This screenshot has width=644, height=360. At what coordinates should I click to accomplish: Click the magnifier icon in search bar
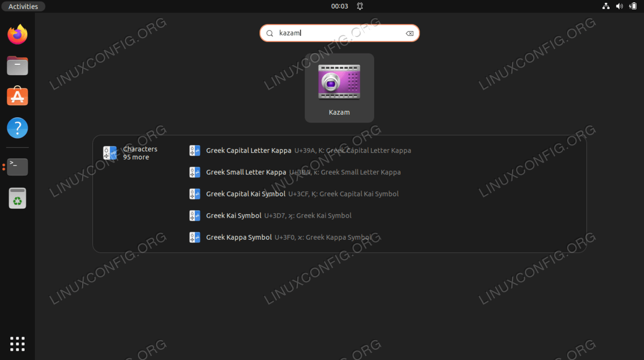point(270,33)
